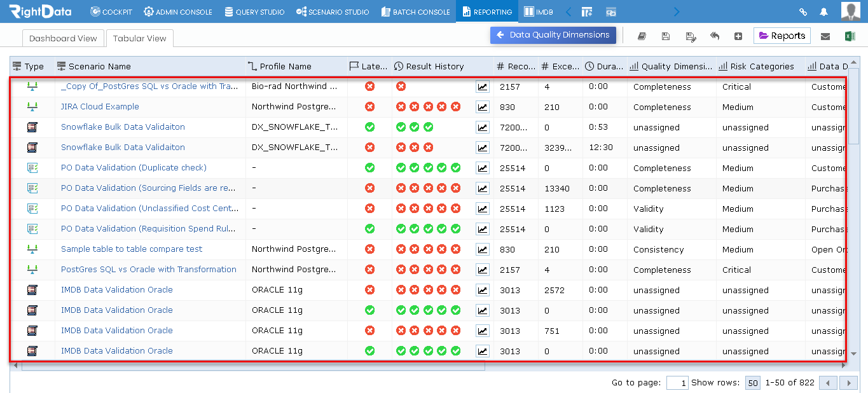Screen dimensions: 868x393
Task: Click inside the Go to page input field
Action: click(677, 382)
